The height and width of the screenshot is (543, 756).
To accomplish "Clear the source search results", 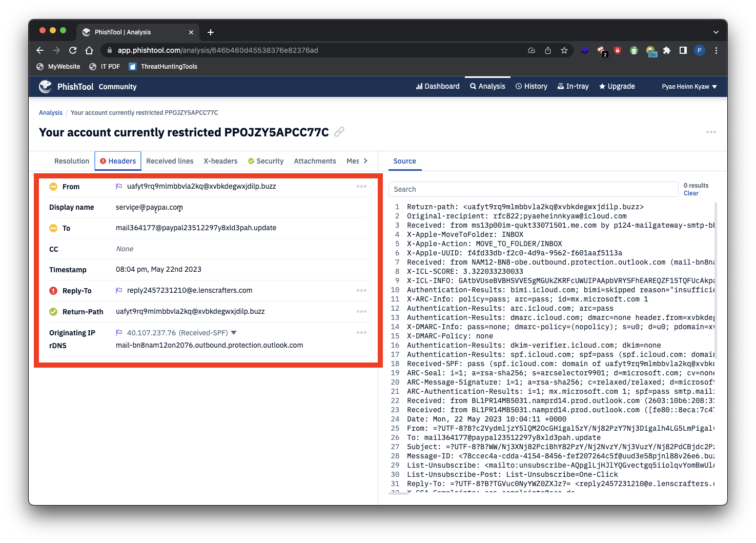I will [x=691, y=193].
